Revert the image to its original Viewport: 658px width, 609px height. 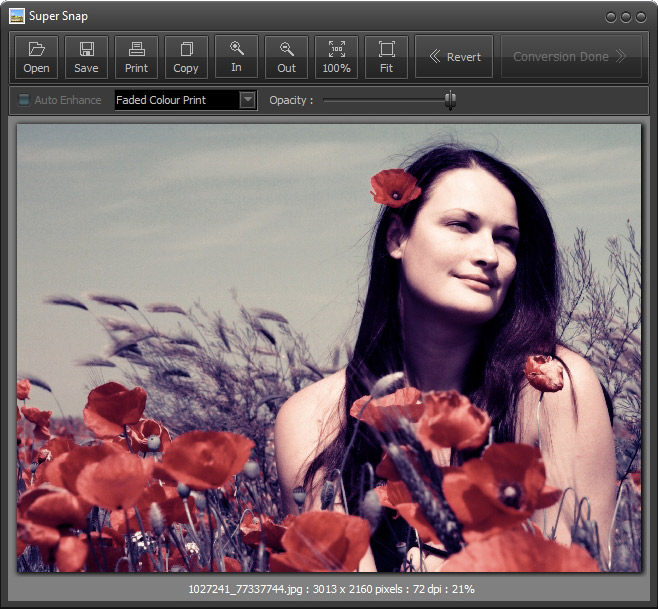point(454,57)
